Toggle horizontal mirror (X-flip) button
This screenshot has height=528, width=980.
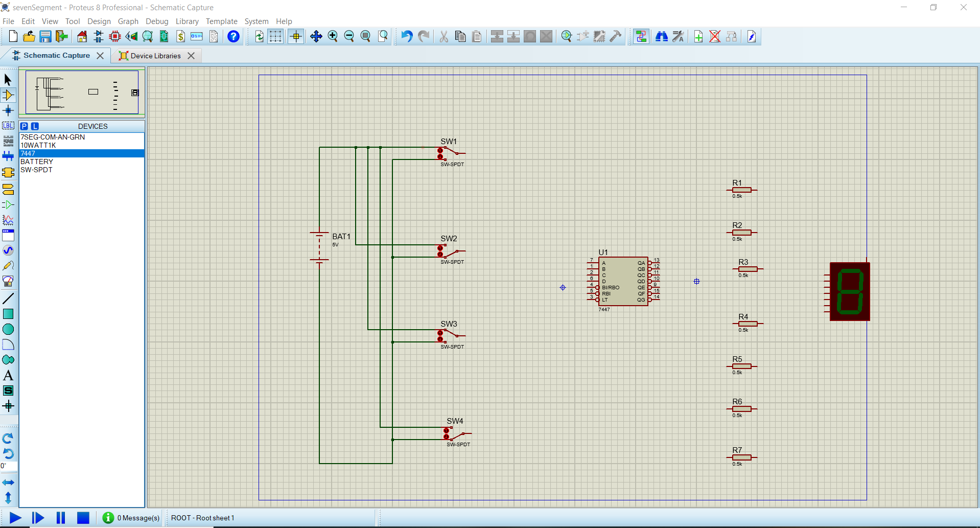[x=8, y=483]
